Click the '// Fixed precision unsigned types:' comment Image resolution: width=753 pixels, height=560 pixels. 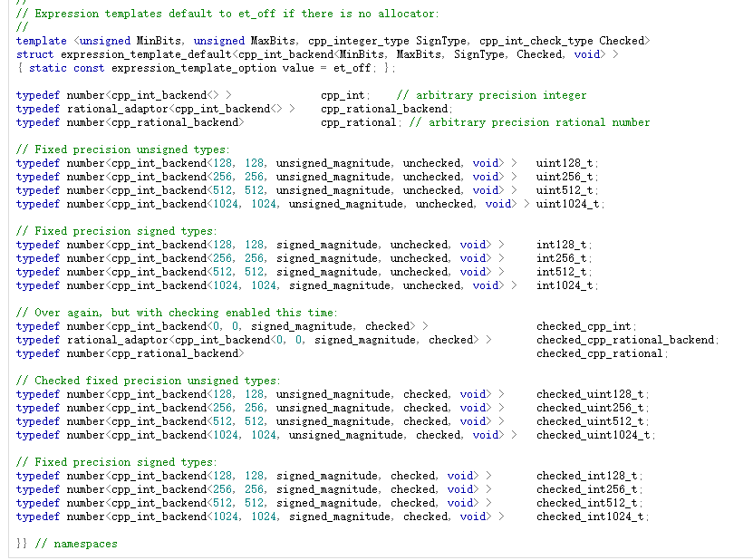(122, 150)
